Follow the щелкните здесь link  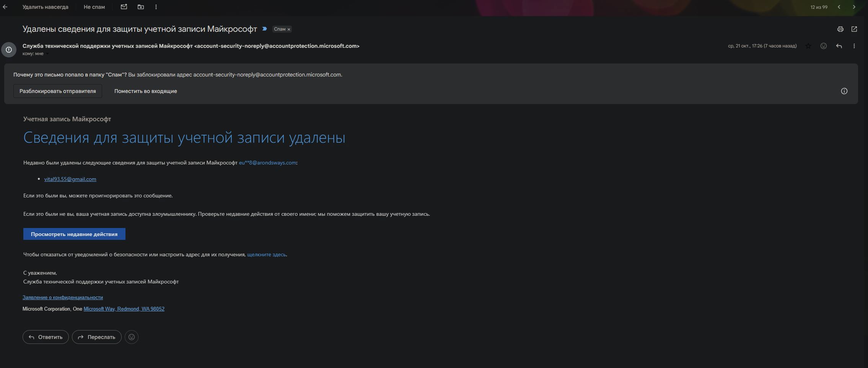pos(267,254)
